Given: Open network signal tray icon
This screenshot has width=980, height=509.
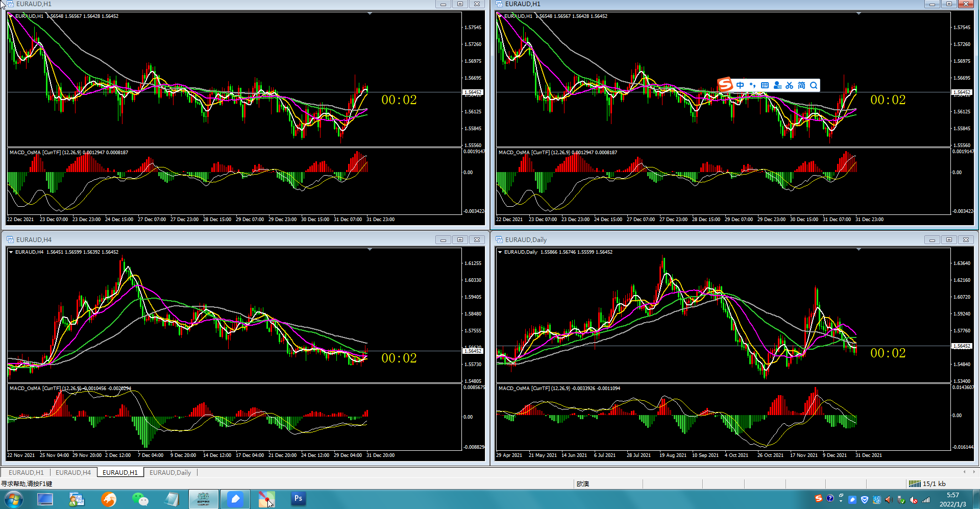Looking at the screenshot, I should (x=926, y=500).
